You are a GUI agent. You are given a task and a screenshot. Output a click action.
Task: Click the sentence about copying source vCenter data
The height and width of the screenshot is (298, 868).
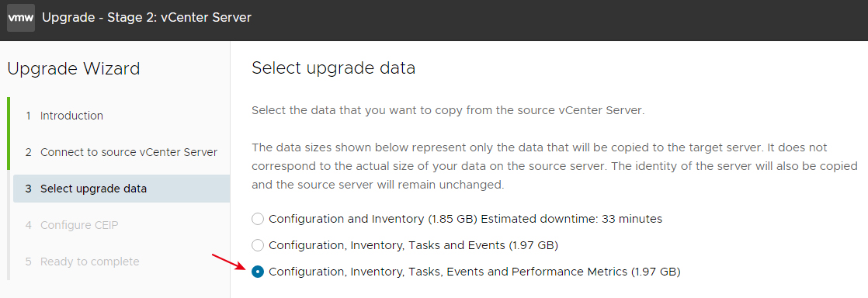pyautogui.click(x=449, y=110)
